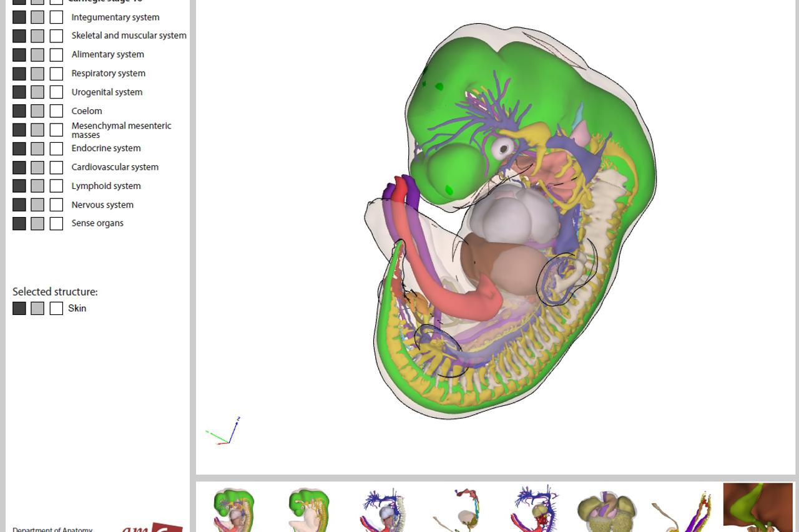
Task: Hide Endocrine system with its white square
Action: (56, 148)
